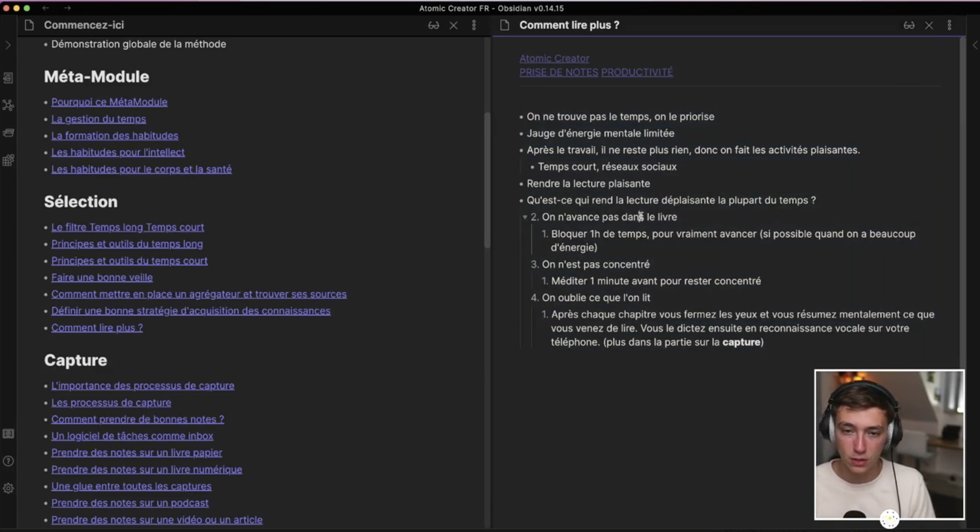Navigate back with the arrow in title bar

pyautogui.click(x=46, y=8)
